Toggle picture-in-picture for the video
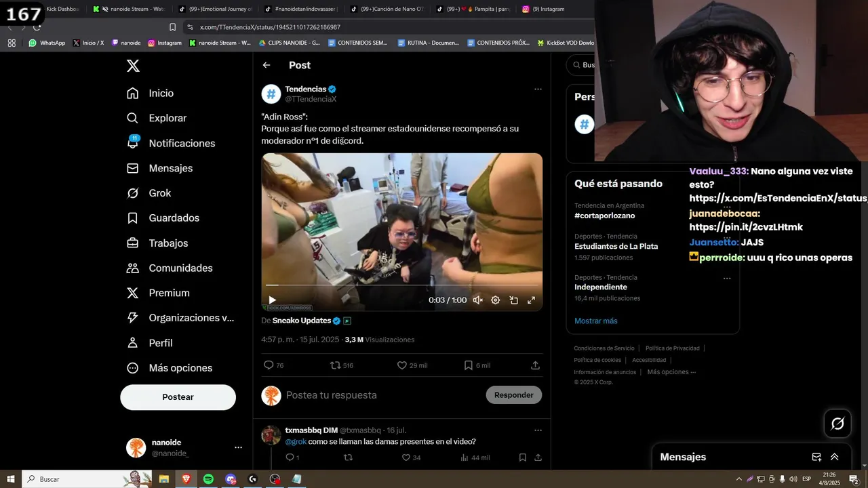The image size is (868, 488). pos(513,300)
